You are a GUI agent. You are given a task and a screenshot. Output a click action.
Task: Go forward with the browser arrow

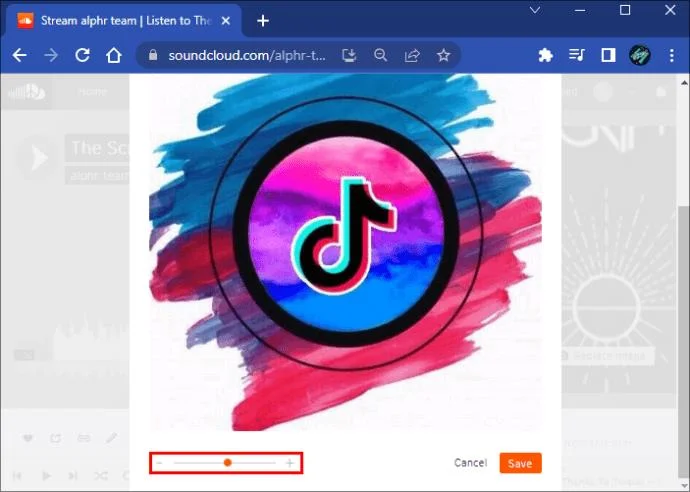[x=51, y=55]
